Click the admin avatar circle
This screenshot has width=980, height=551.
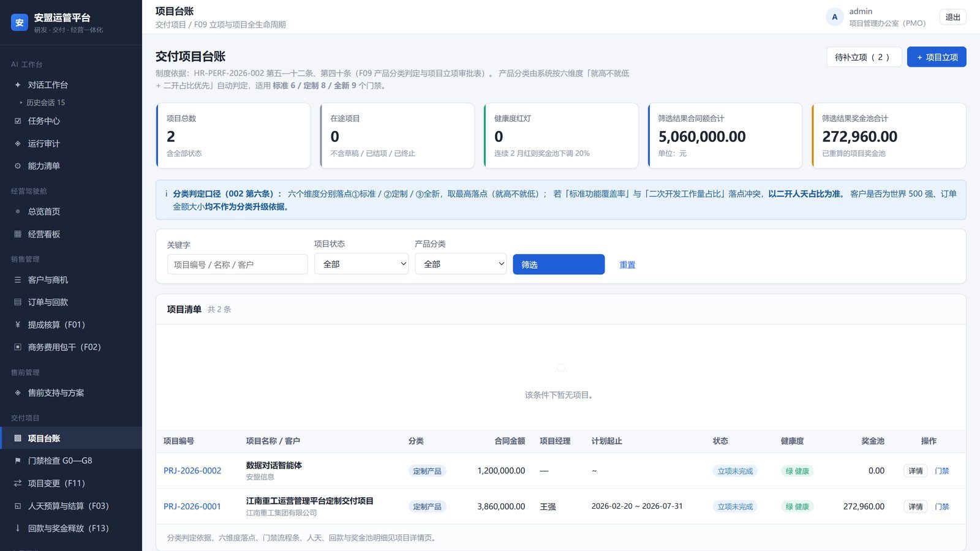pyautogui.click(x=834, y=17)
